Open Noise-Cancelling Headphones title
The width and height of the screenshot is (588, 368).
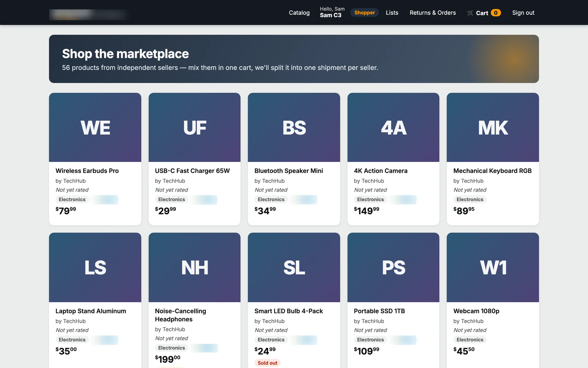coord(180,315)
